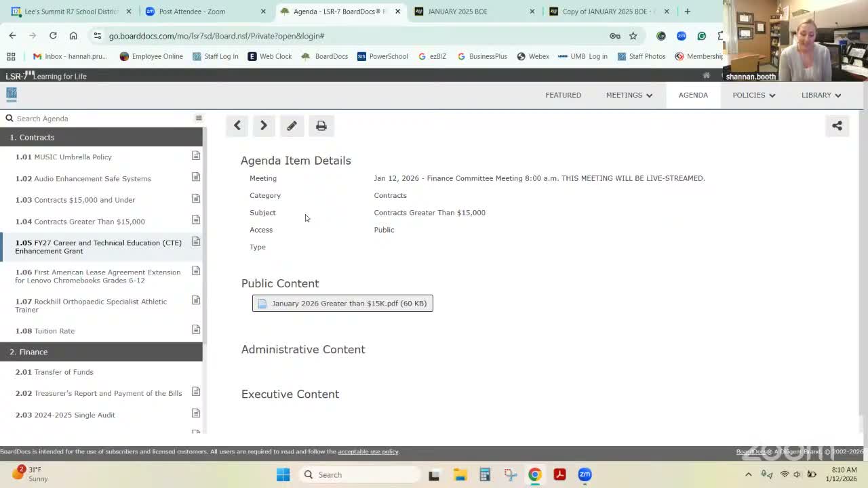
Task: Open Web Clock bookmark
Action: click(270, 56)
